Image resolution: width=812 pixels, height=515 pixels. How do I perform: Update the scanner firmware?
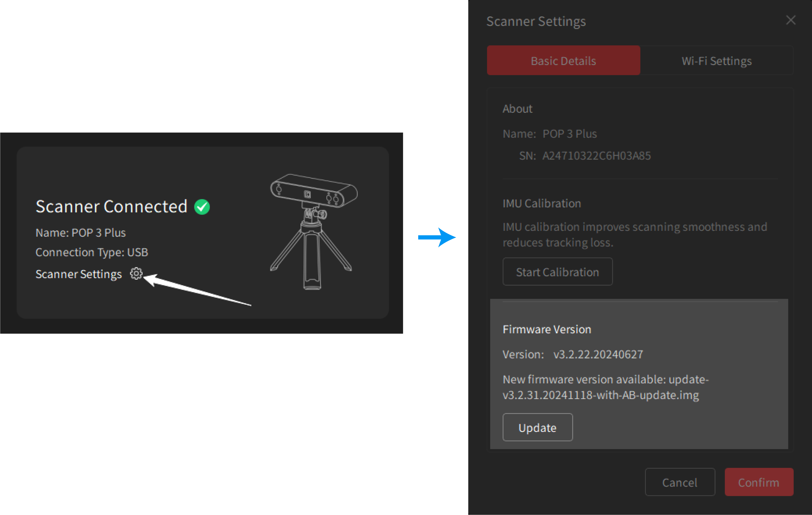537,427
